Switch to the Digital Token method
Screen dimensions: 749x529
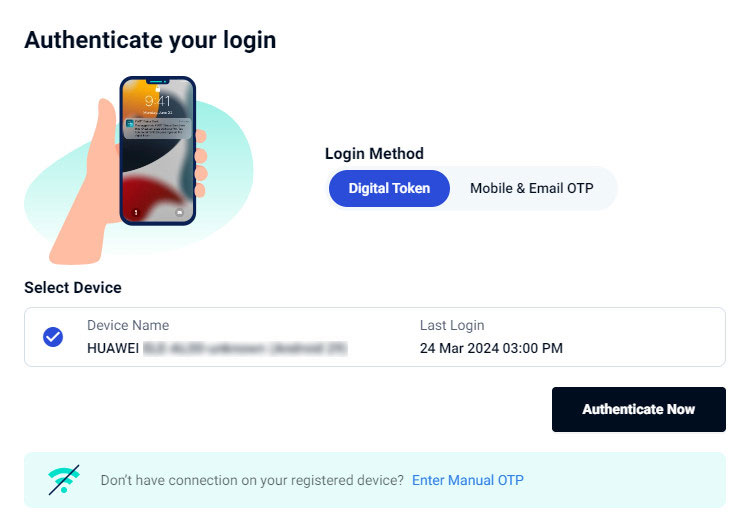coord(389,188)
